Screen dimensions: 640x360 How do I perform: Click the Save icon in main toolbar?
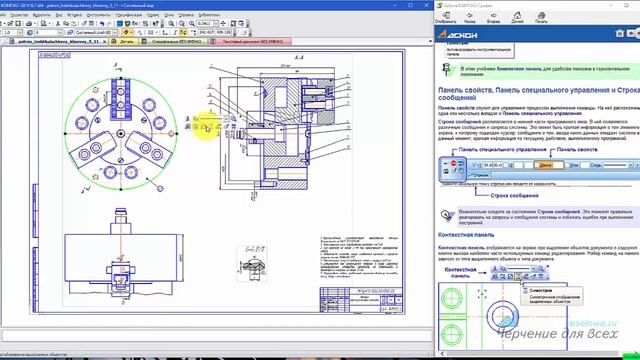coord(18,23)
